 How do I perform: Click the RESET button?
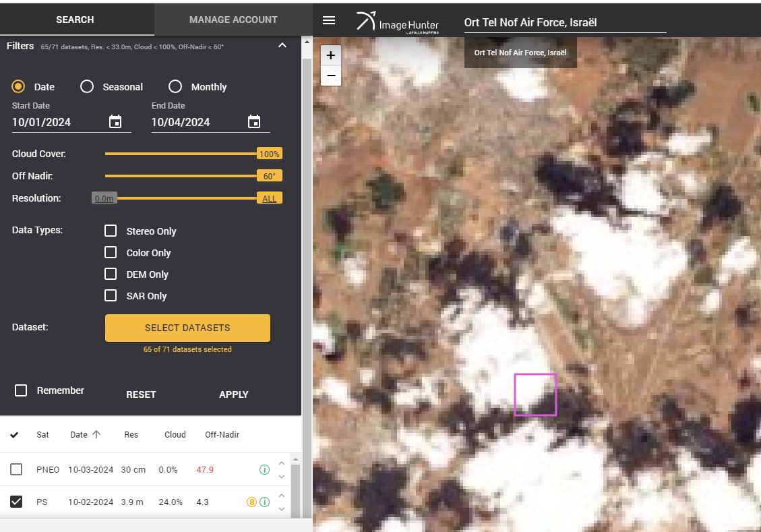[142, 394]
